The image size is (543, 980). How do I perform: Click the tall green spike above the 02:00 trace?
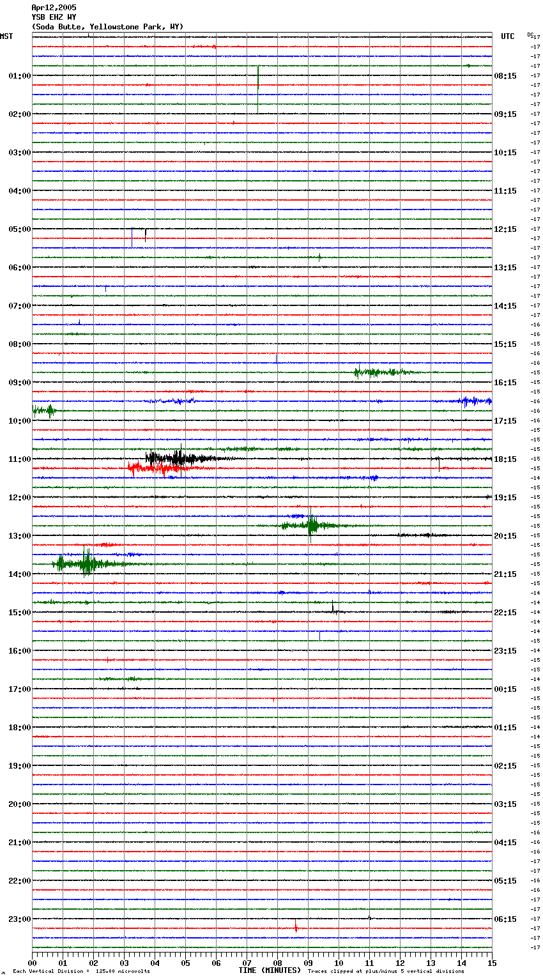tap(258, 89)
